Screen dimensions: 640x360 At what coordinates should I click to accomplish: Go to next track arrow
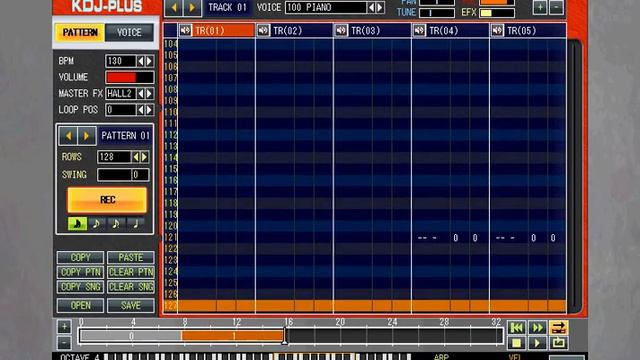pos(192,7)
